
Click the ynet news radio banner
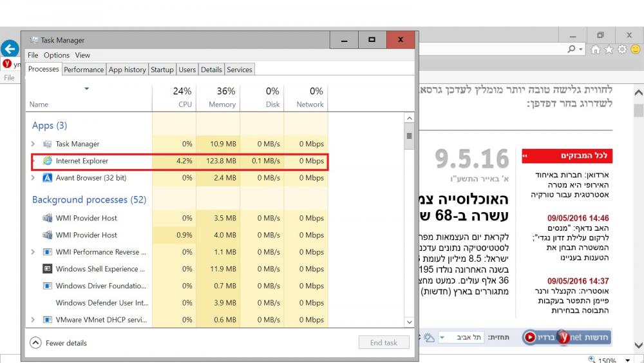coord(567,337)
